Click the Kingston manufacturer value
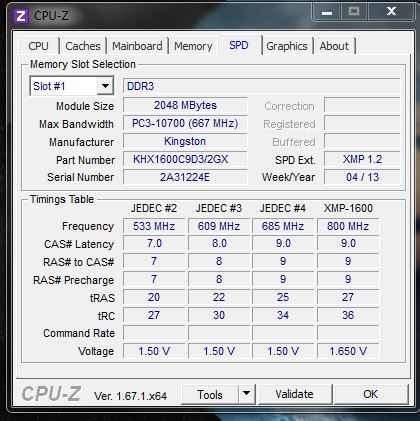The height and width of the screenshot is (421, 420). tap(185, 141)
